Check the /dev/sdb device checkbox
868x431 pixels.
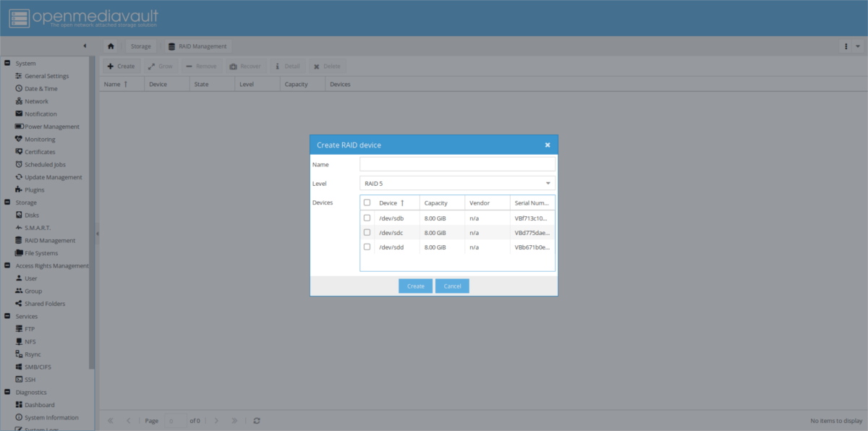367,218
